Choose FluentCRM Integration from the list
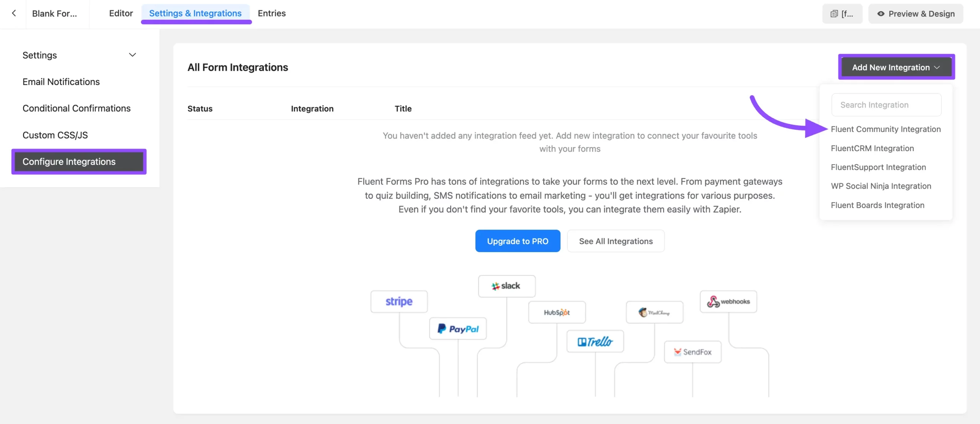Viewport: 980px width, 424px height. pyautogui.click(x=872, y=148)
